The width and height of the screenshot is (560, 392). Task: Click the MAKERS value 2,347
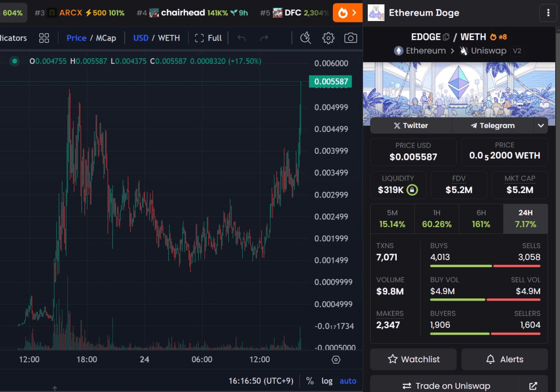tap(388, 325)
